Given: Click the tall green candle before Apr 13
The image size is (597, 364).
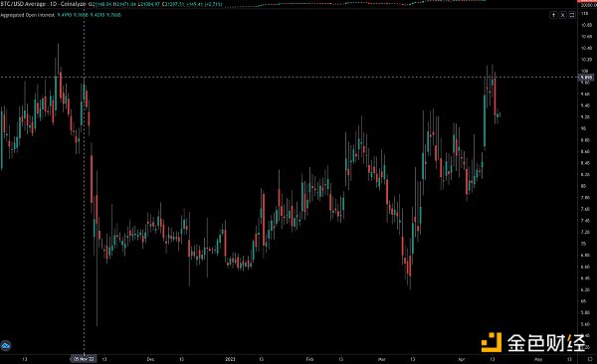Looking at the screenshot, I should point(485,121).
